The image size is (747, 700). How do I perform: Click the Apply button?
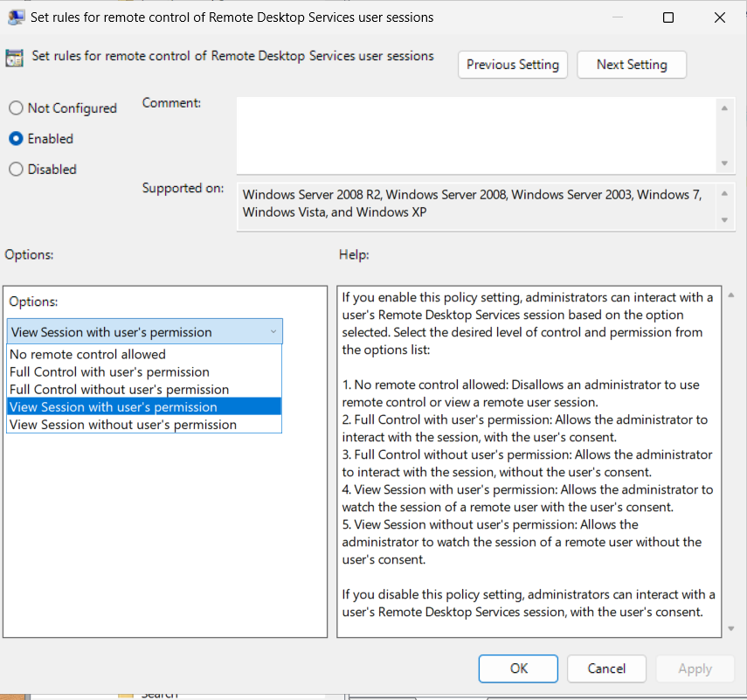point(695,669)
